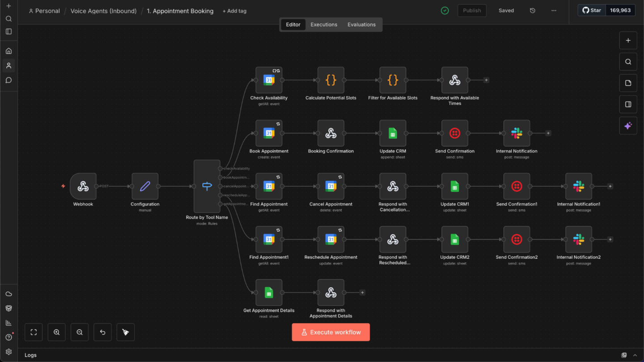This screenshot has width=644, height=362.
Task: Toggle the right side panel view
Action: point(628,105)
